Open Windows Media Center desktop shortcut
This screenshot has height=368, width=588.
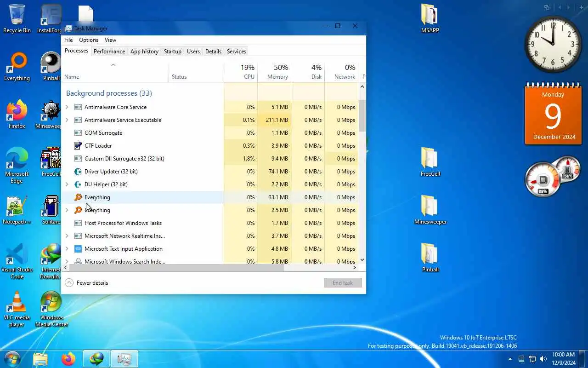51,308
